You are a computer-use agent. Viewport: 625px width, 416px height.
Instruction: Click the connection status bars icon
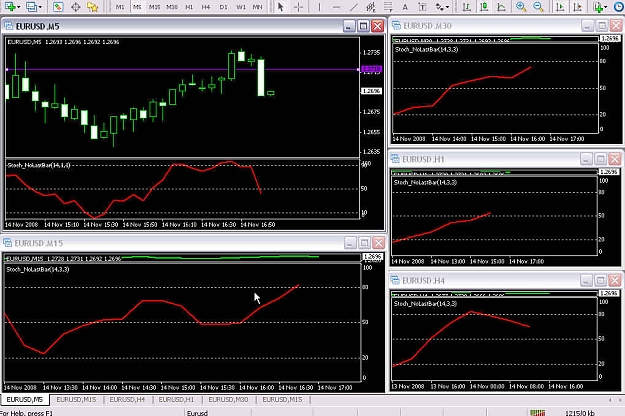click(x=537, y=413)
